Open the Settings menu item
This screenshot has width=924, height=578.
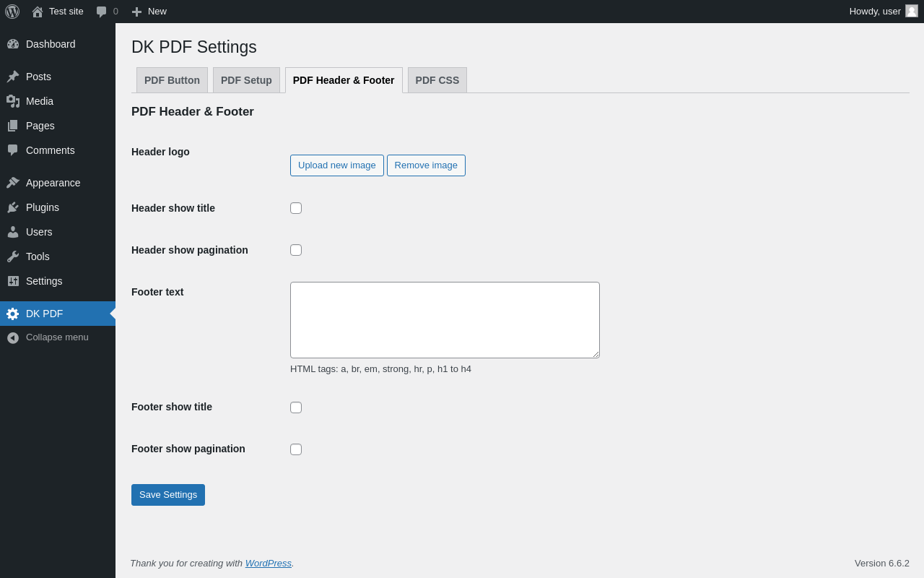point(58,281)
